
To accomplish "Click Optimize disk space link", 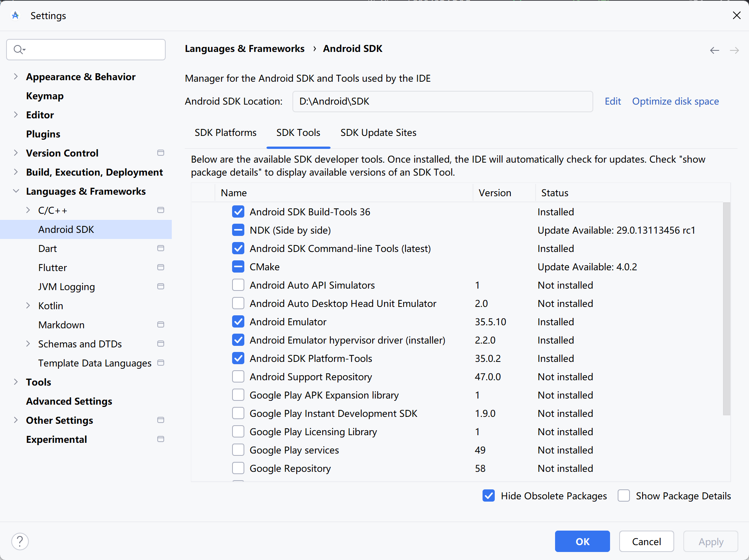I will click(675, 101).
